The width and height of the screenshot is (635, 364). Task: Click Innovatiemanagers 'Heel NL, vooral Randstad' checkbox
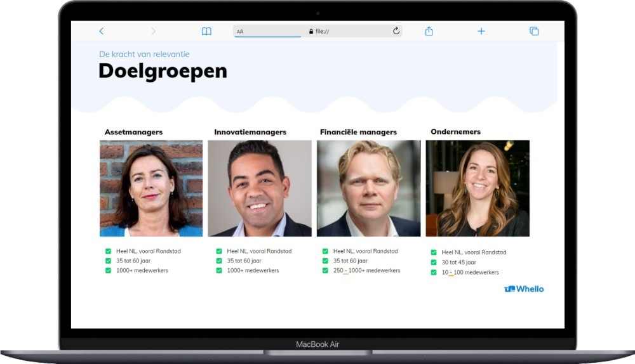tap(219, 251)
